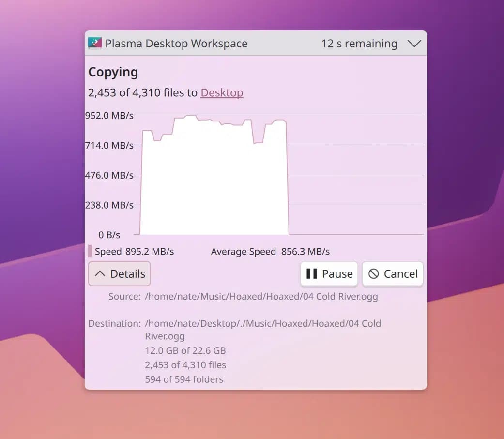This screenshot has width=504, height=439.
Task: Collapse the notification with the top-right chevron
Action: (x=414, y=44)
